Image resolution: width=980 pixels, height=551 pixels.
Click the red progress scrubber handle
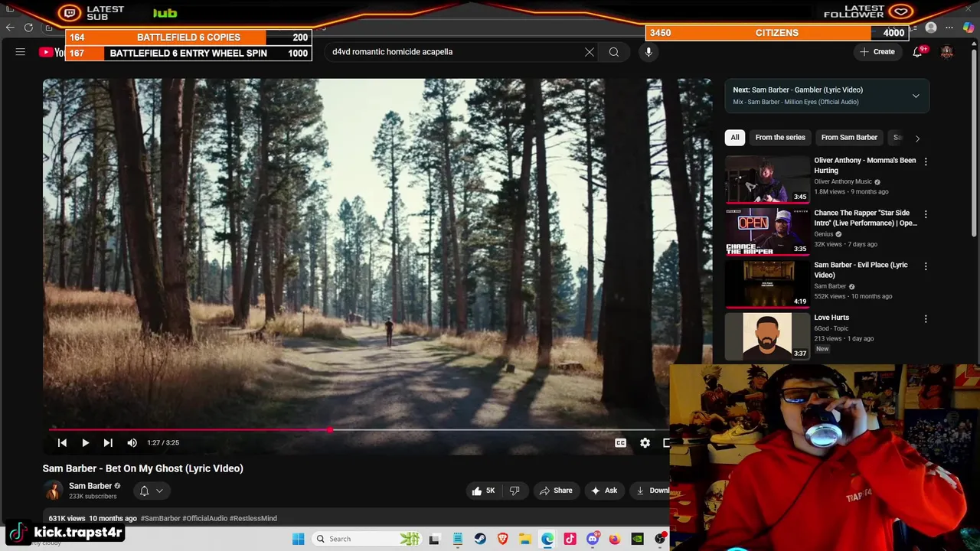click(330, 430)
